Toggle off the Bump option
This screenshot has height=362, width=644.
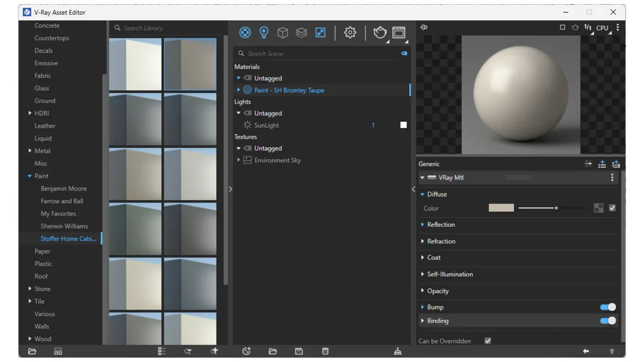pyautogui.click(x=607, y=307)
